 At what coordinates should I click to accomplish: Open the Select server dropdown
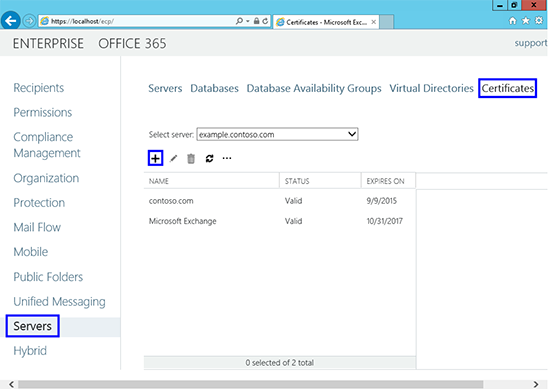277,134
